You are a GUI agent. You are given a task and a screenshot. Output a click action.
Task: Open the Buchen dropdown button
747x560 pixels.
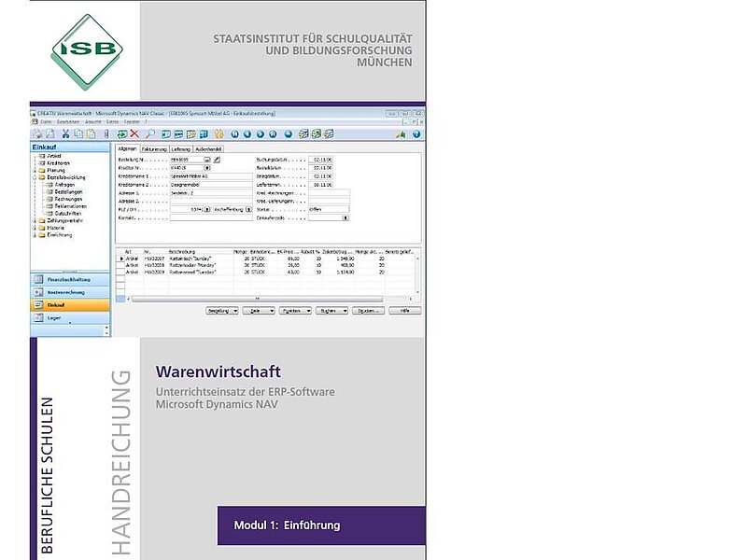click(331, 311)
